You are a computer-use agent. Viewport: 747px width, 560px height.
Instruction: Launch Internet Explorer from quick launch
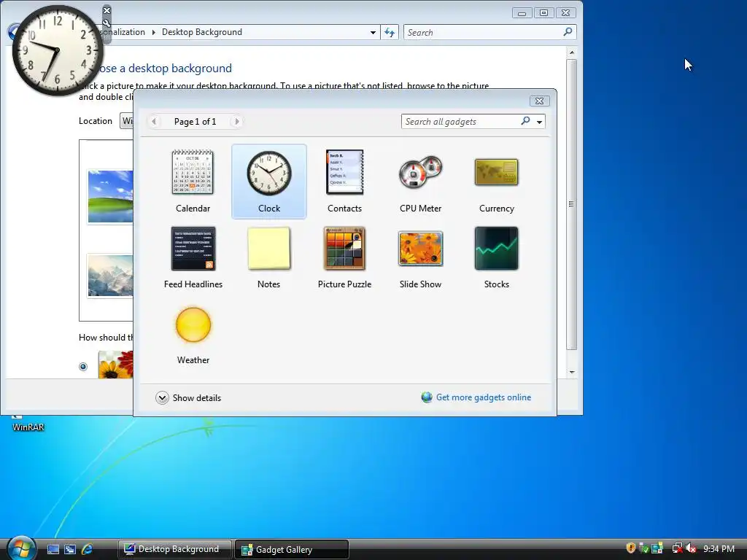(87, 550)
